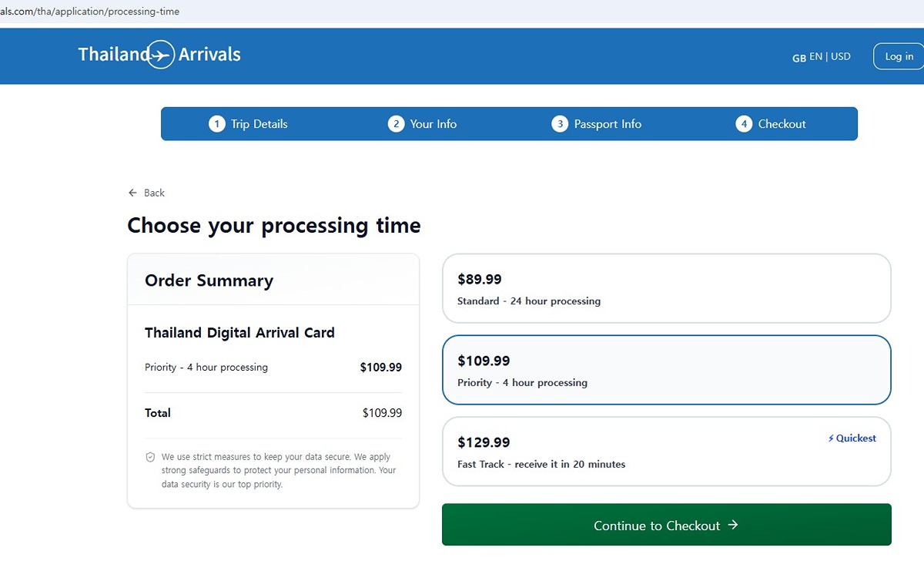924x571 pixels.
Task: Click the step 4 number circle
Action: click(743, 124)
